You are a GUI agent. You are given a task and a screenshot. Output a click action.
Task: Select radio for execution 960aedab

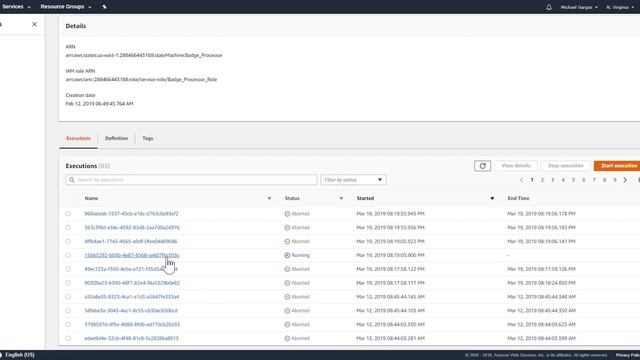(68, 214)
